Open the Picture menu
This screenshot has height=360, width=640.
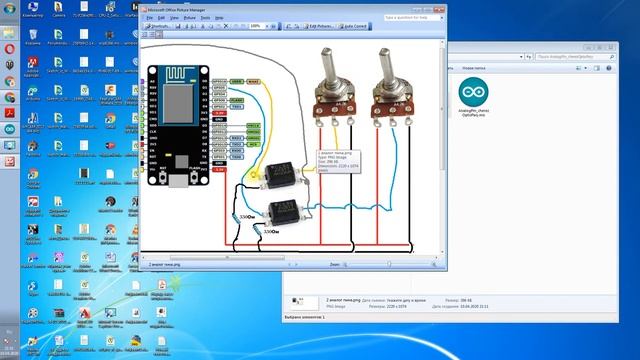(x=189, y=18)
